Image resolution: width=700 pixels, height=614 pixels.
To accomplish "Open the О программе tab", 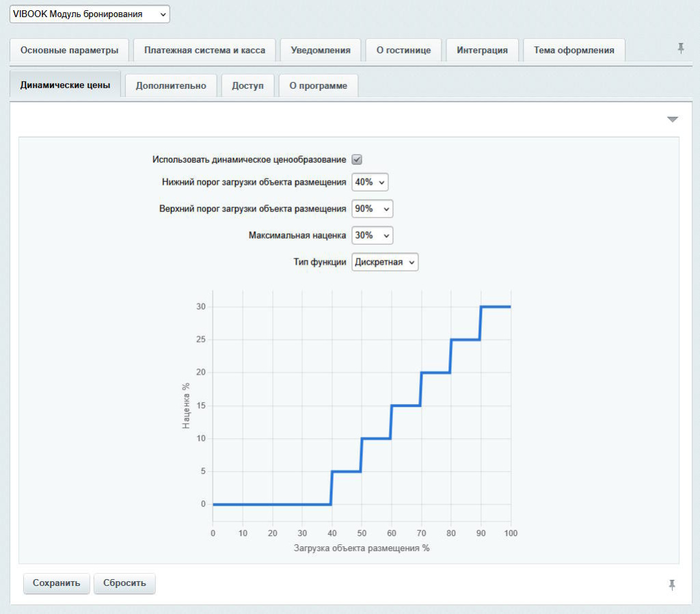I will 319,85.
